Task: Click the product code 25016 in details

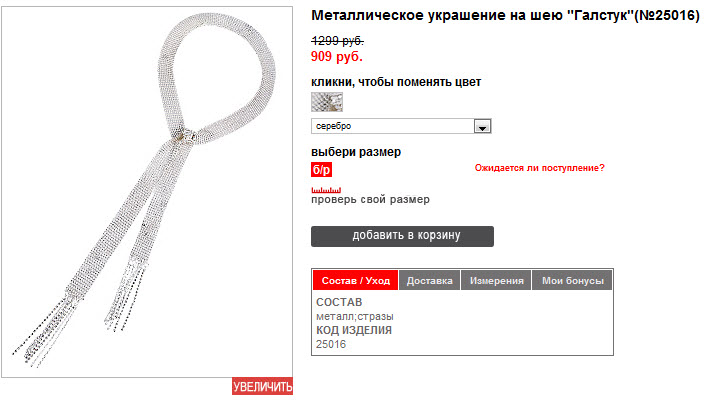Action: pos(331,344)
